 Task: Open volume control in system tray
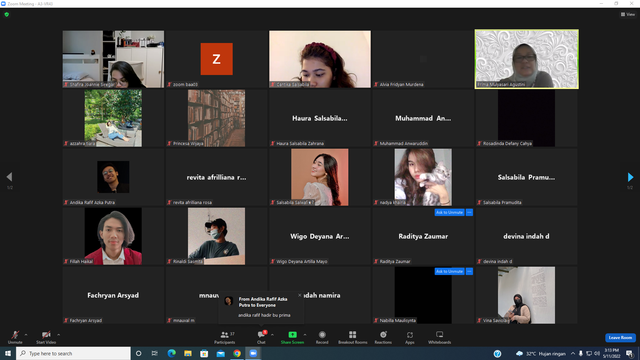pos(597,353)
